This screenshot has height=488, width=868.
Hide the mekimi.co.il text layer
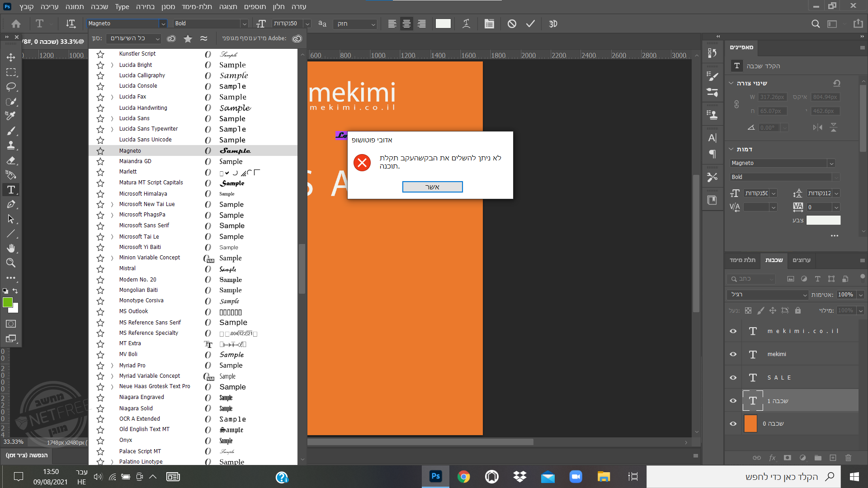tap(733, 331)
